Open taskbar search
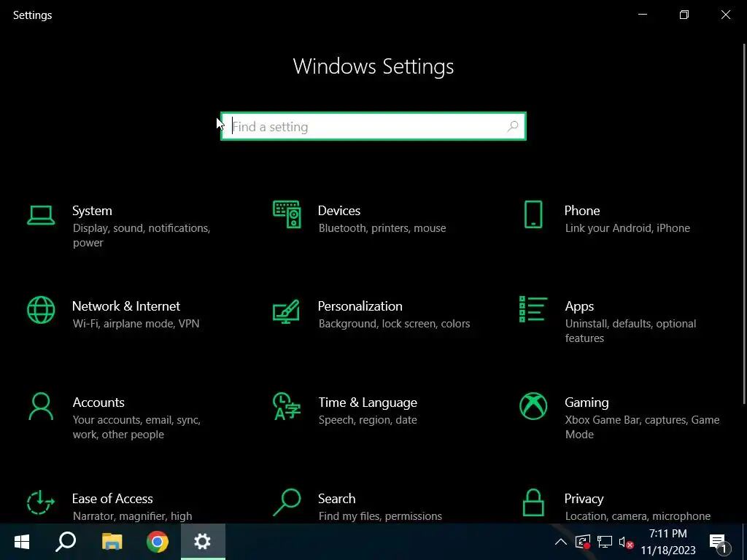 pyautogui.click(x=66, y=542)
